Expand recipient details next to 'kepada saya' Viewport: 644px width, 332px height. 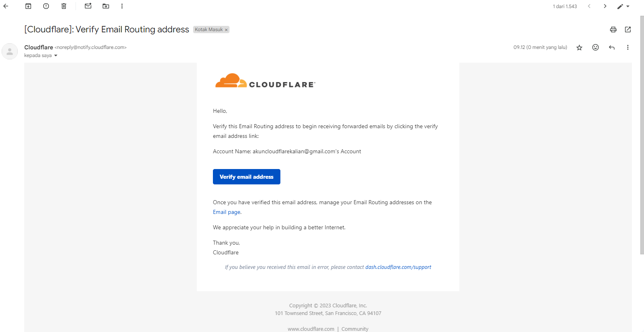point(56,56)
